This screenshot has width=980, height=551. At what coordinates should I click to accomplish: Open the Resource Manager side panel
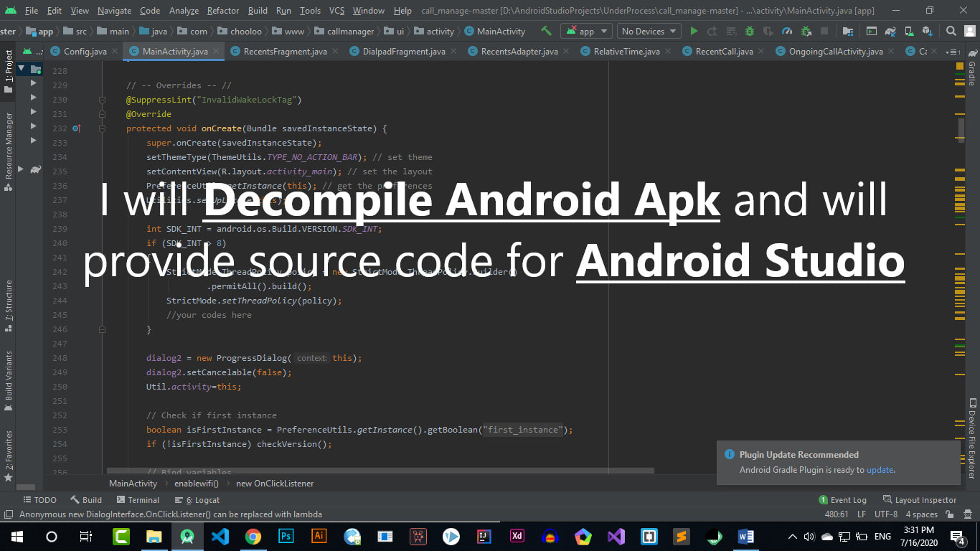[9, 151]
